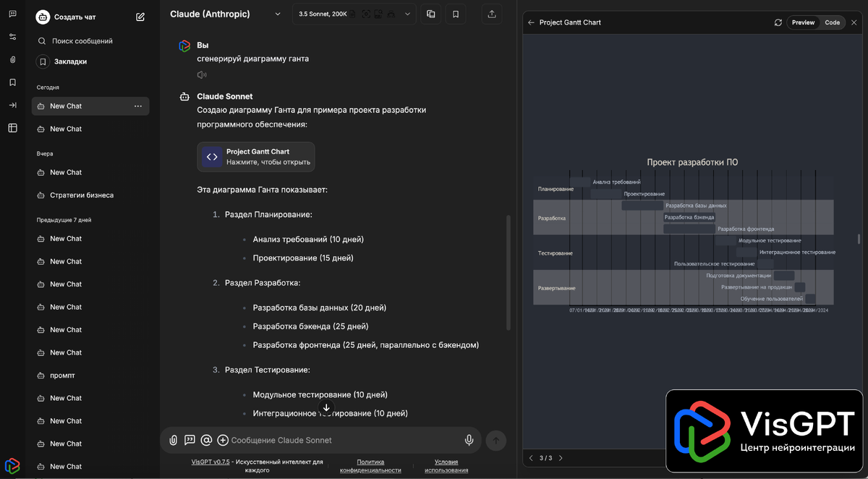Screen dimensions: 868x479
Task: Click the share/export upload icon in header
Action: pyautogui.click(x=492, y=14)
